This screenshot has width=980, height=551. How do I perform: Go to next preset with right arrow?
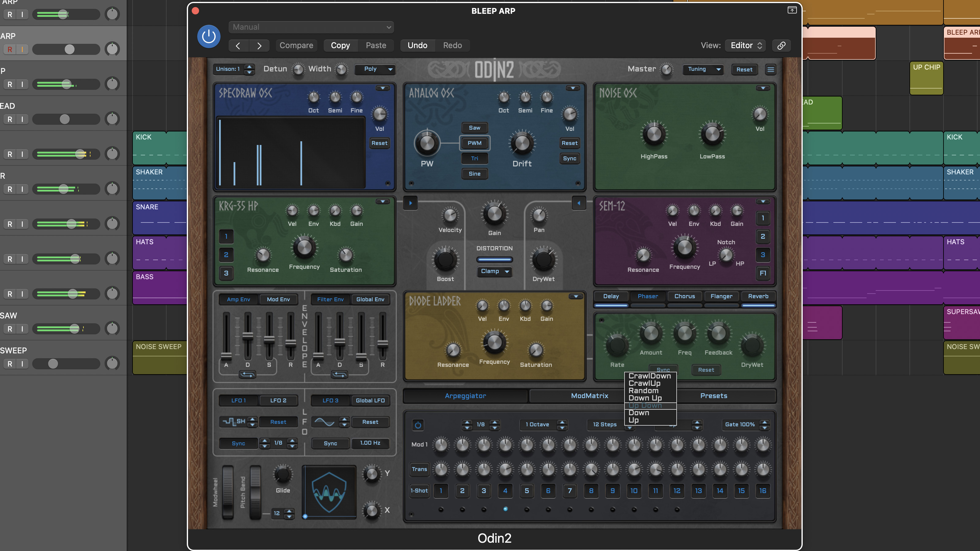[259, 46]
